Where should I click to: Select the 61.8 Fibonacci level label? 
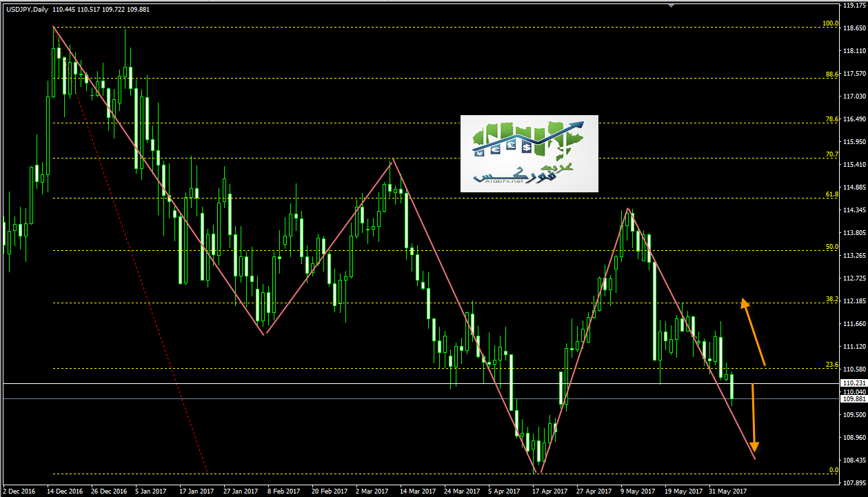click(x=831, y=195)
